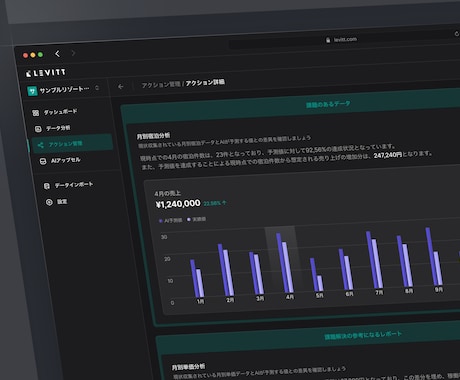Click the 月別単価分析 heading
The height and width of the screenshot is (380, 460).
pos(188,367)
